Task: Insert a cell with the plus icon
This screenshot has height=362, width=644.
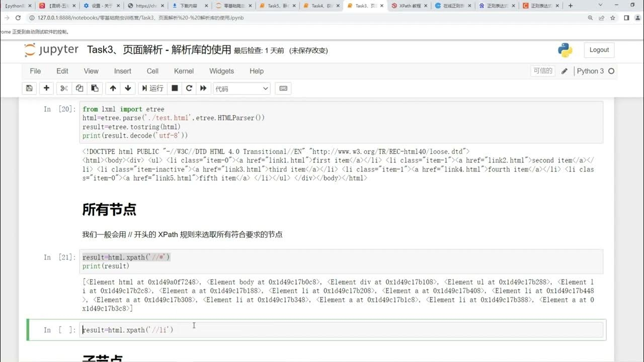Action: [x=46, y=88]
